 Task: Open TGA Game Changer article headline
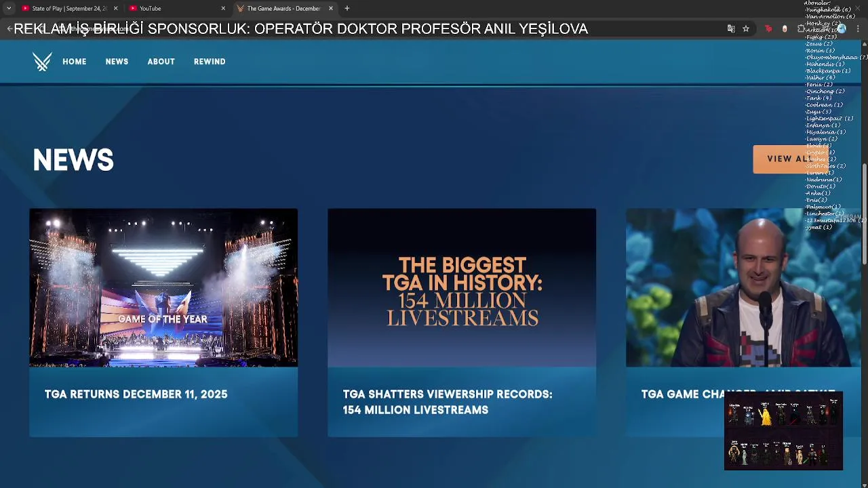pos(738,394)
